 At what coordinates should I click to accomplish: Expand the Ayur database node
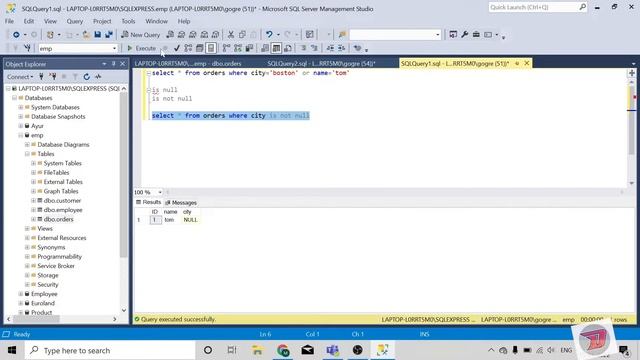coord(21,126)
